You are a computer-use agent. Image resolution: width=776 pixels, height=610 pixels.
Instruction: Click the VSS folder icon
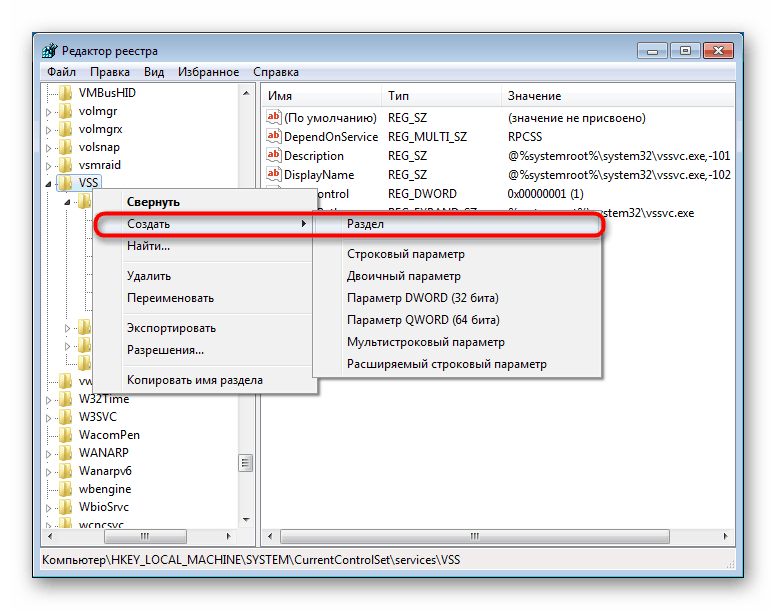[65, 183]
